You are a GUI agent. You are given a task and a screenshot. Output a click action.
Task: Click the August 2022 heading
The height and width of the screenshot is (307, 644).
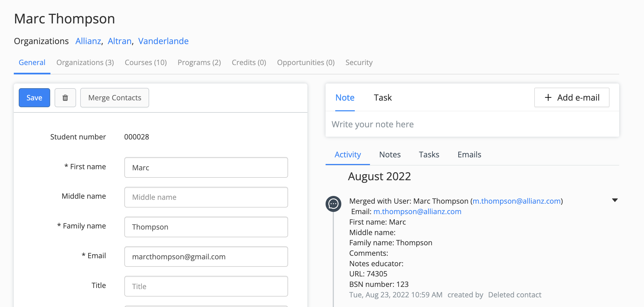(379, 176)
